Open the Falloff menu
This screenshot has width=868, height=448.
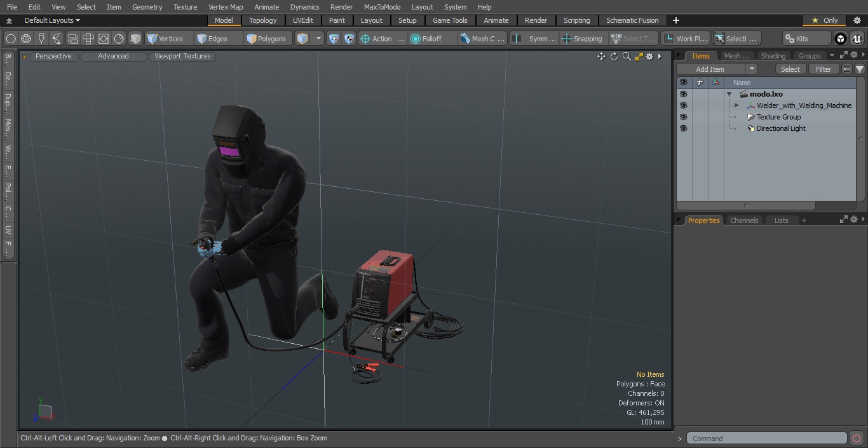[433, 39]
